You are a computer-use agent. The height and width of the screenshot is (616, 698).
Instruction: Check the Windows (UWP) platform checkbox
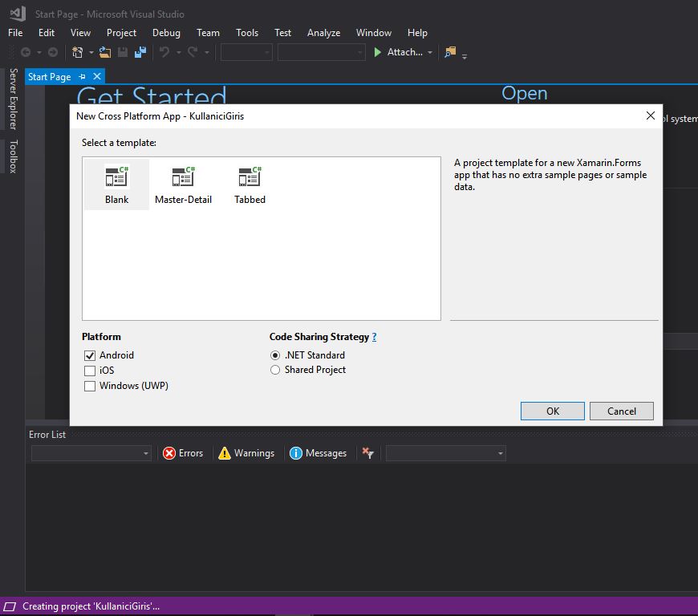click(x=90, y=386)
